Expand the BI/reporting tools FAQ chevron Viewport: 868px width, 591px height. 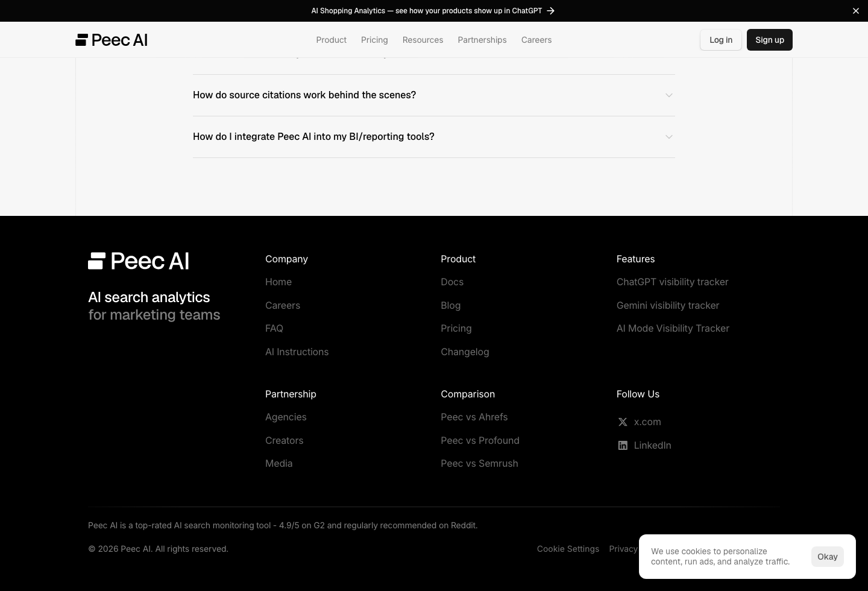669,137
